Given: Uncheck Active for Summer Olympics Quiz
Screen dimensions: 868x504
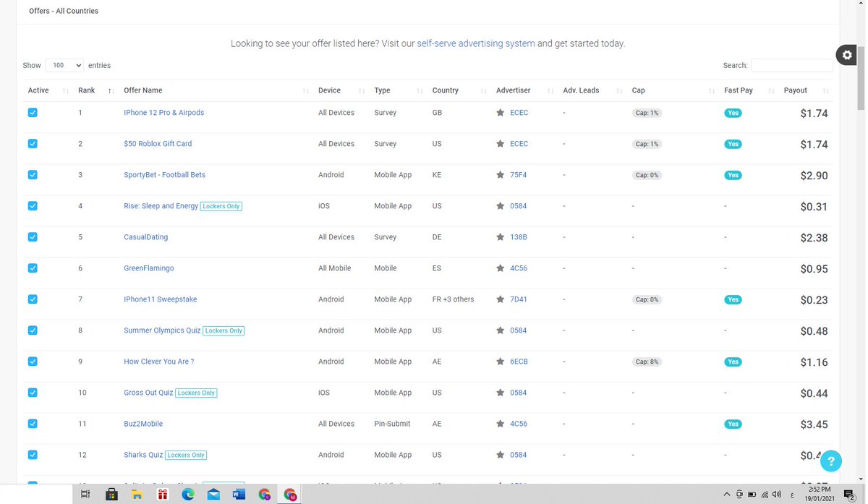Looking at the screenshot, I should point(33,330).
